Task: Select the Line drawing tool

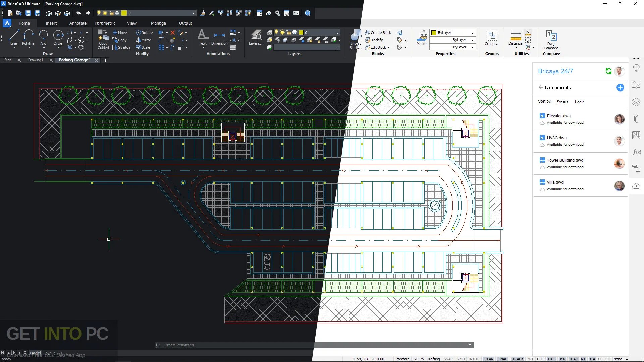Action: point(13,37)
